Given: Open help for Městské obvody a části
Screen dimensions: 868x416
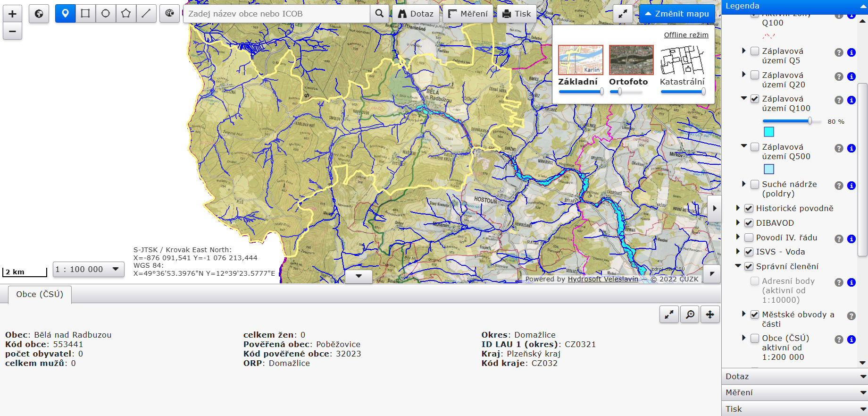Looking at the screenshot, I should (851, 316).
